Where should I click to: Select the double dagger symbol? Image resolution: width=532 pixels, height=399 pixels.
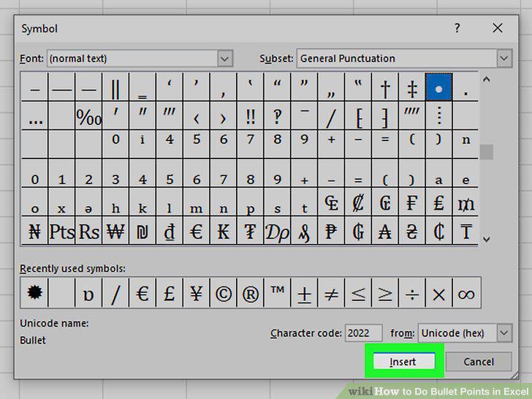(x=412, y=87)
